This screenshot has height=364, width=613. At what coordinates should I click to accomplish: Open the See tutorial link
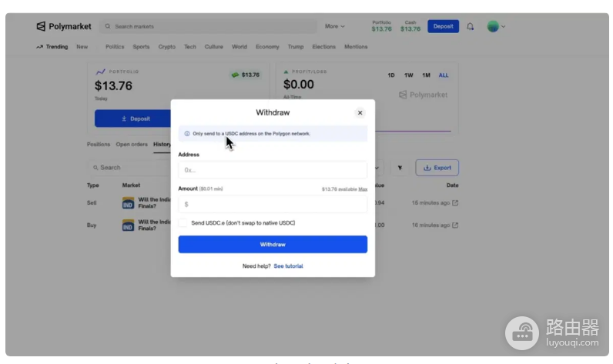tap(288, 266)
